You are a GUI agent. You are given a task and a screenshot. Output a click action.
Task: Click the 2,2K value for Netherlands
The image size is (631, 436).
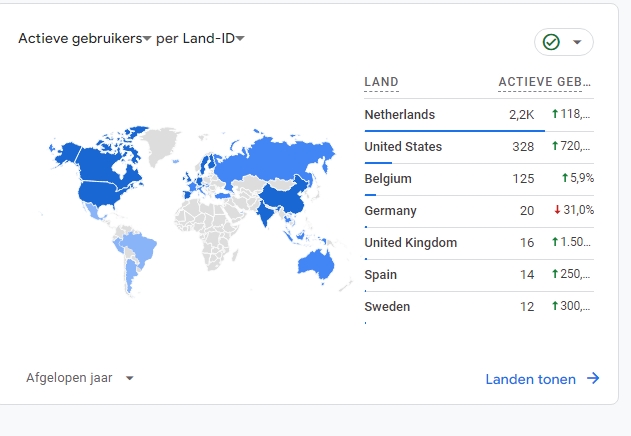coord(522,115)
